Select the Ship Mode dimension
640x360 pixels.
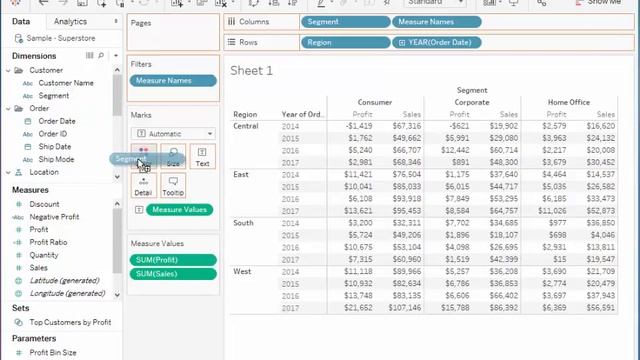tap(56, 159)
